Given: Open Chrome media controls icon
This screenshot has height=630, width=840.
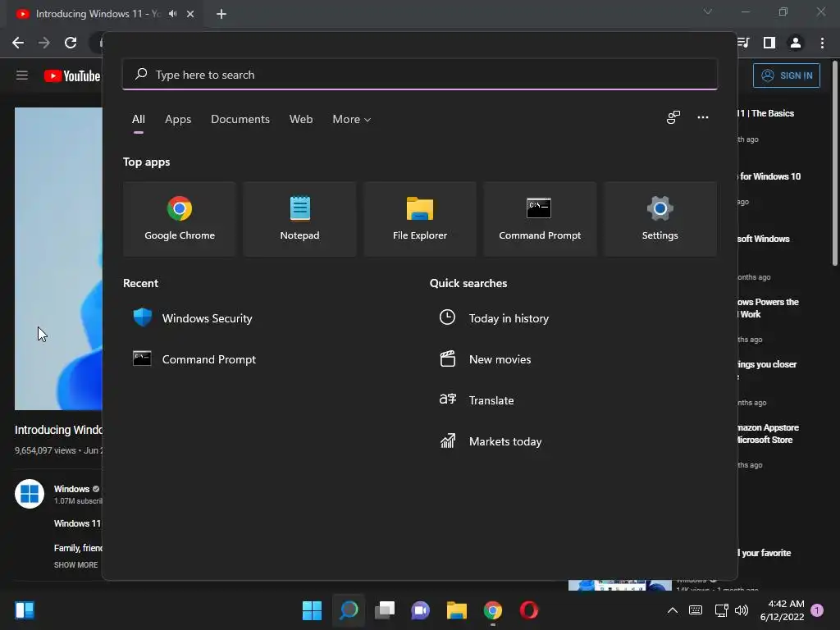Looking at the screenshot, I should tap(743, 43).
